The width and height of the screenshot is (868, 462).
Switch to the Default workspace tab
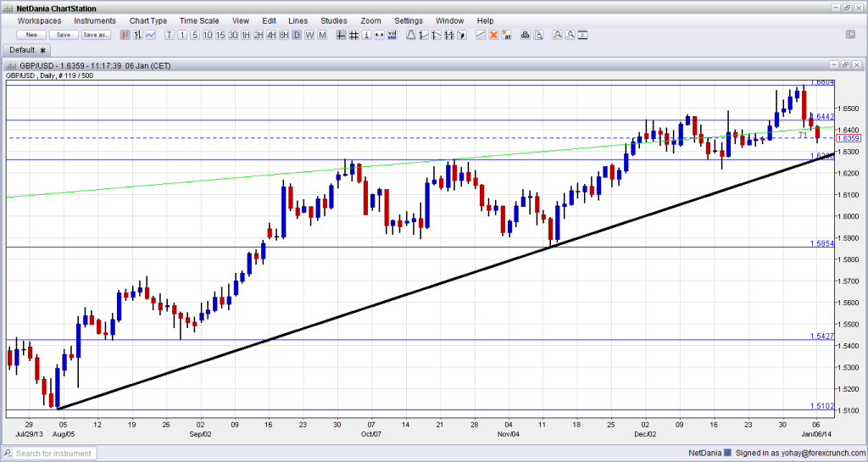tap(27, 50)
